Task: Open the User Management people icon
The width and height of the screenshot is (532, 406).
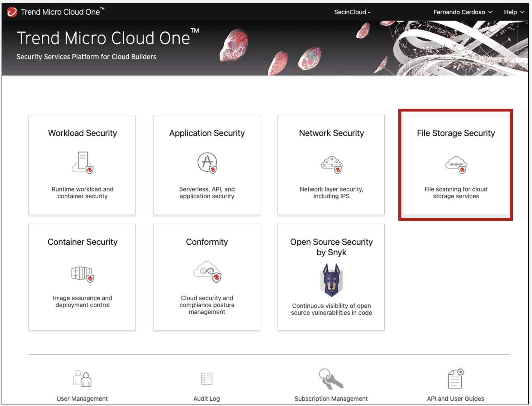Action: (82, 379)
